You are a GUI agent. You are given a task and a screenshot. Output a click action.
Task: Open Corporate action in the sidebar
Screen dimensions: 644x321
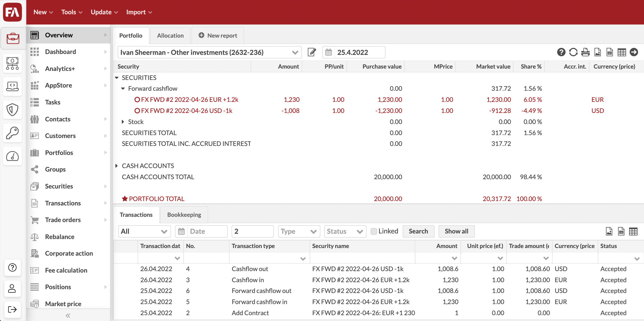[68, 253]
